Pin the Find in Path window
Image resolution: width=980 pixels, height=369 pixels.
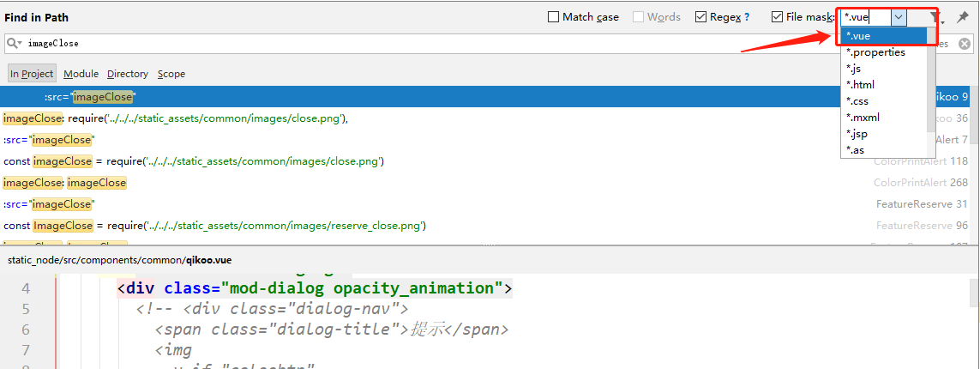click(963, 17)
